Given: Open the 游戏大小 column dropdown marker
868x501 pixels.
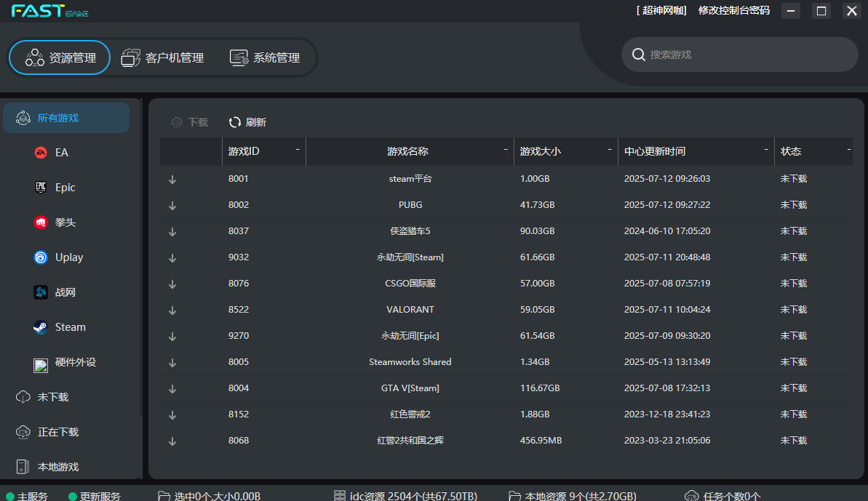Looking at the screenshot, I should 610,150.
